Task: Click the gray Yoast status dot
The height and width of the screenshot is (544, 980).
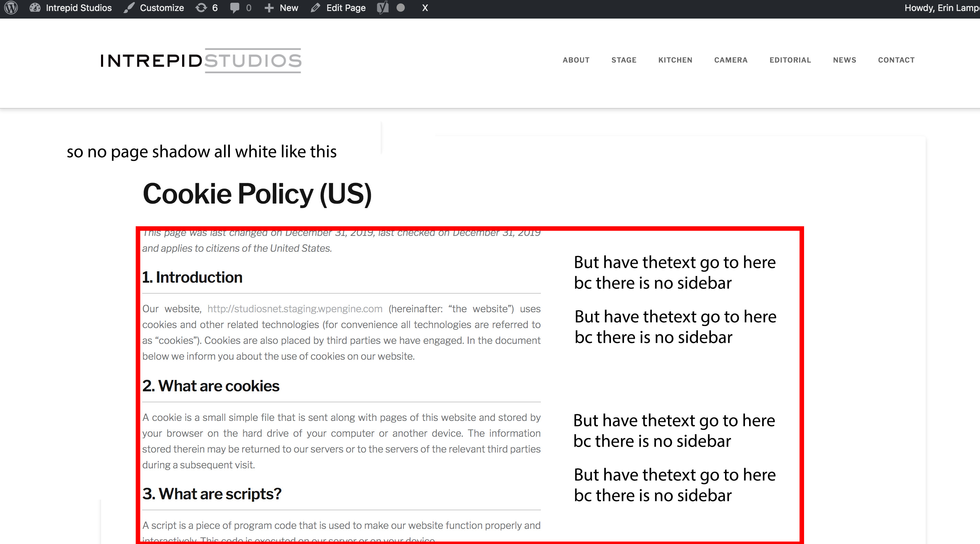Action: tap(401, 8)
